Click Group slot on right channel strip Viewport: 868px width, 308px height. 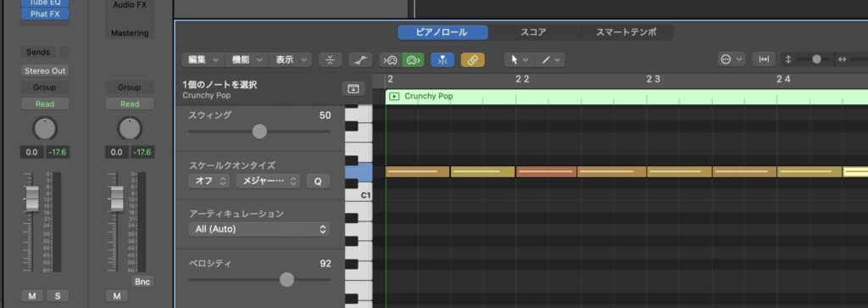coord(130,87)
